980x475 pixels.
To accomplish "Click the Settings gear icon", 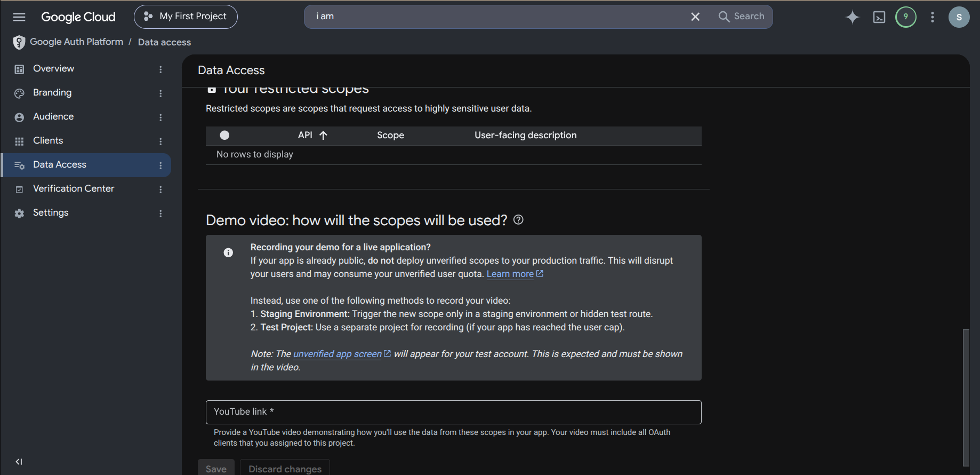I will tap(19, 213).
